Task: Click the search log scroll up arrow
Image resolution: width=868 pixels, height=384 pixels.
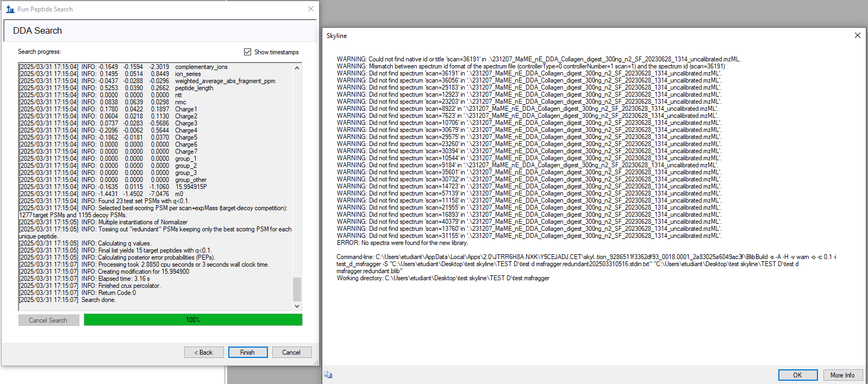Action: [x=297, y=68]
